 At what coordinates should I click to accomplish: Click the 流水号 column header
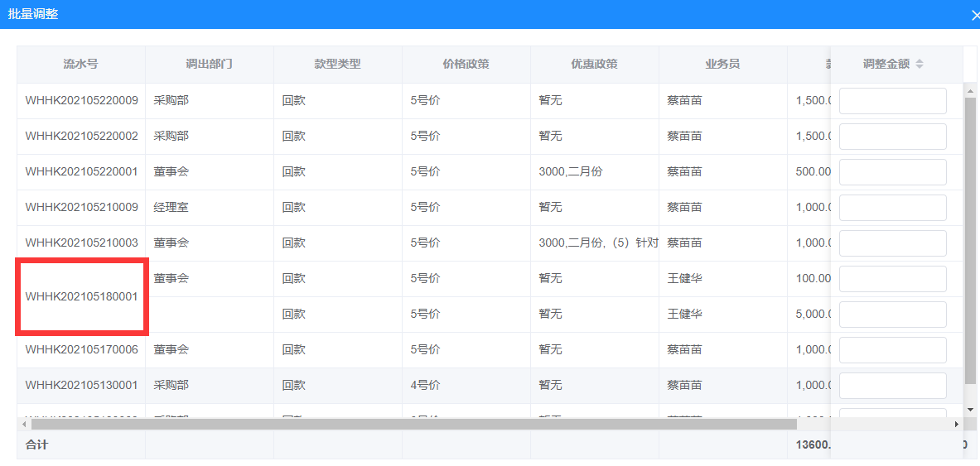click(81, 65)
